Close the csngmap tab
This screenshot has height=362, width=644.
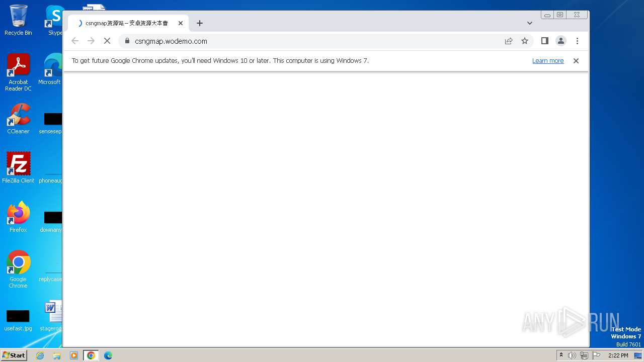click(x=181, y=23)
